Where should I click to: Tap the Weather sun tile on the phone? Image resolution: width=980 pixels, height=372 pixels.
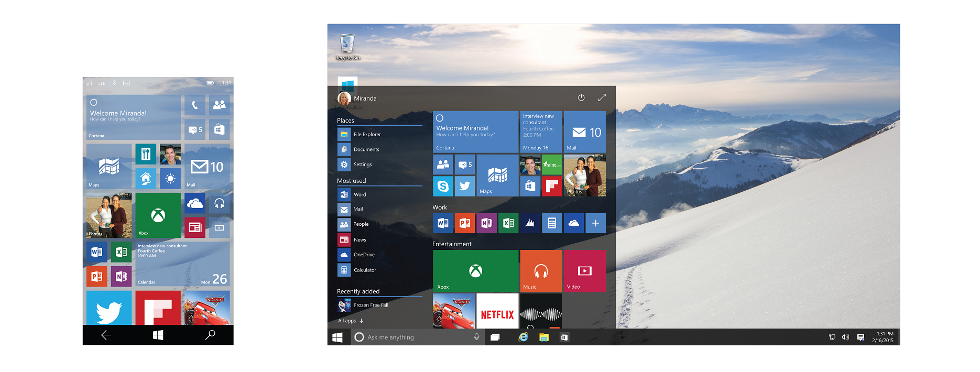(x=170, y=179)
